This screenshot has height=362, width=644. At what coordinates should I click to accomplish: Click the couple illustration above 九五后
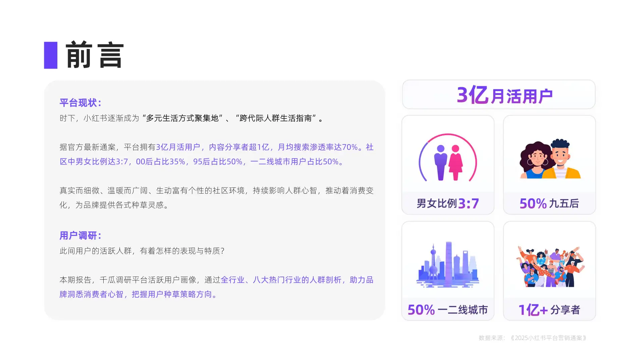coord(550,159)
